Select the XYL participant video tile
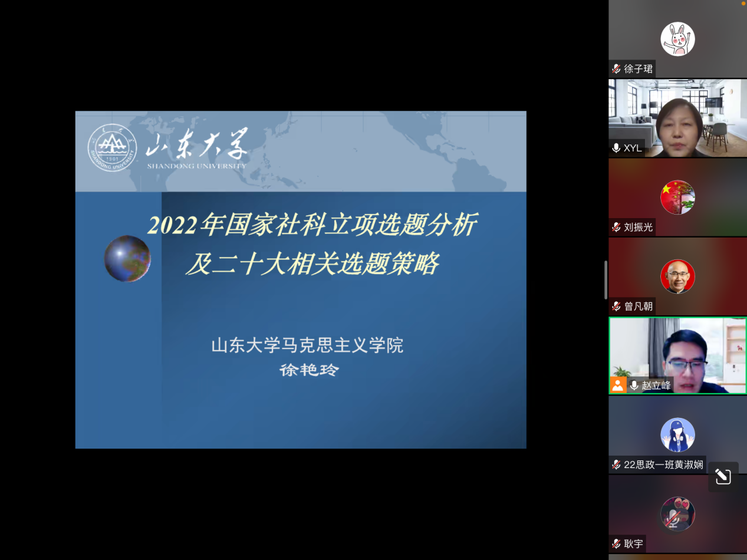The width and height of the screenshot is (747, 560). point(677,118)
